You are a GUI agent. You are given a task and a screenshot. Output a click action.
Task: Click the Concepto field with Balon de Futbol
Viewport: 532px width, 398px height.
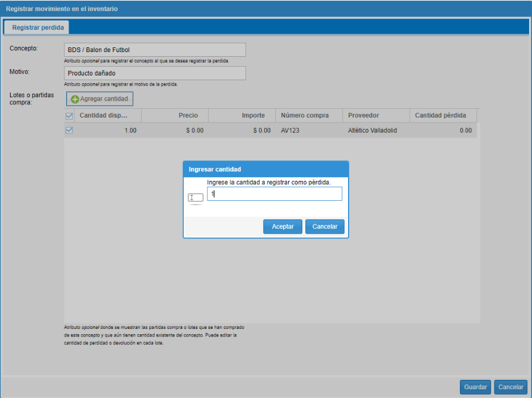pos(155,50)
